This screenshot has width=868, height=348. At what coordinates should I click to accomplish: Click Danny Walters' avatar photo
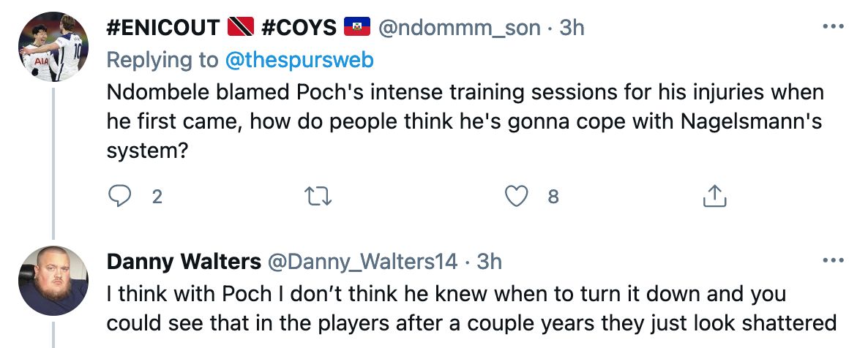coord(53,280)
